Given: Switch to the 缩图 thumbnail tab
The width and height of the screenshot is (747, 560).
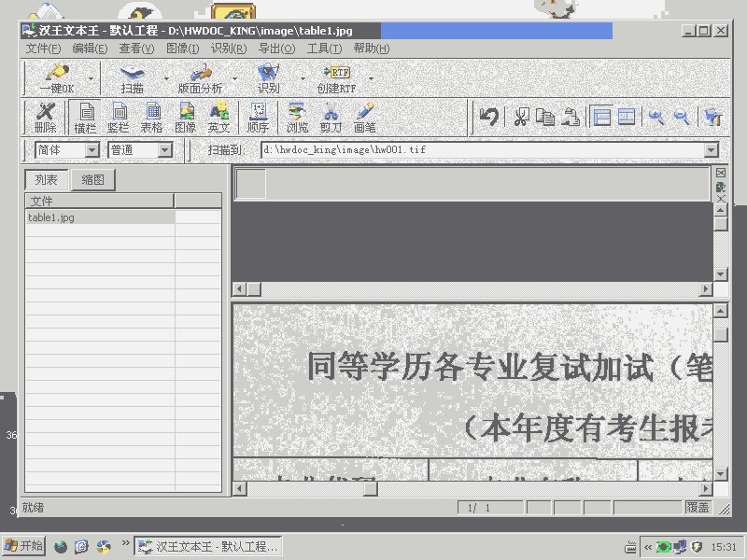Looking at the screenshot, I should 93,179.
